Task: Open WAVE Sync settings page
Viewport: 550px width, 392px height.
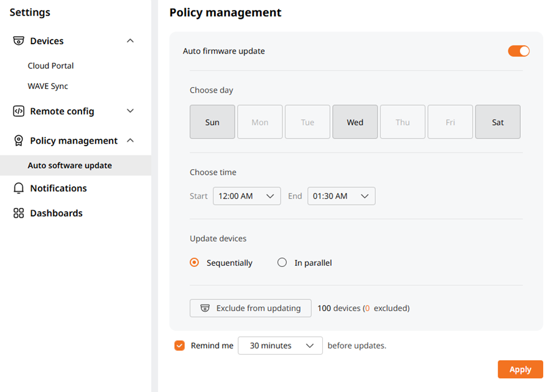Action: tap(48, 86)
